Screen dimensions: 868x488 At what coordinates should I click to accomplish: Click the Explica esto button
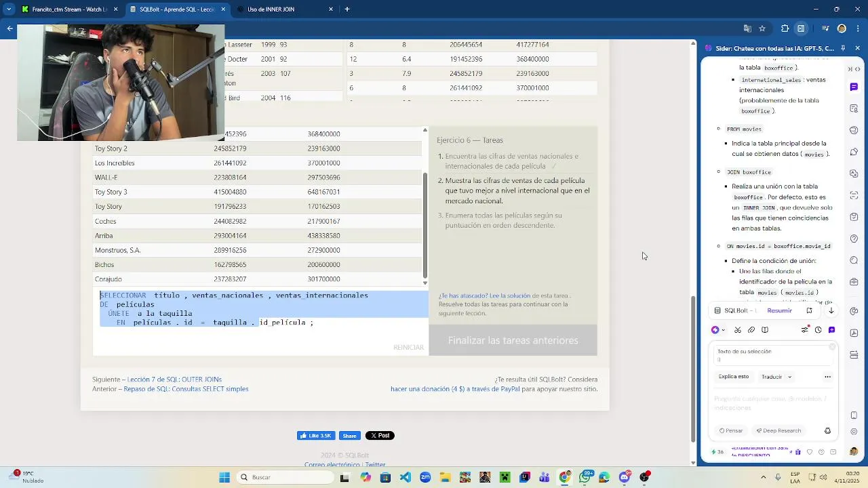coord(734,377)
